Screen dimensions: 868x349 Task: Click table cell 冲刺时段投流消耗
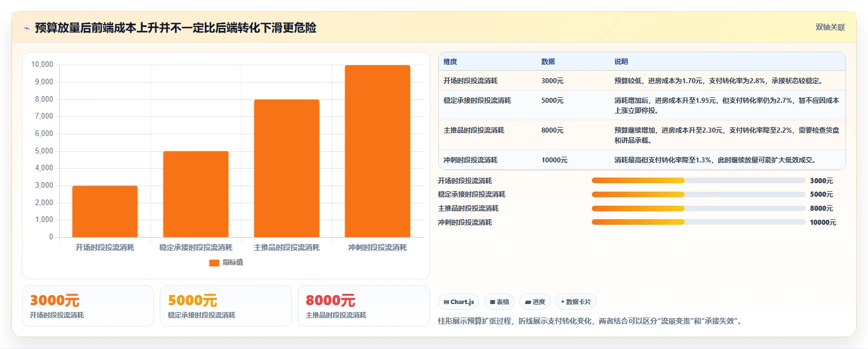pos(470,160)
